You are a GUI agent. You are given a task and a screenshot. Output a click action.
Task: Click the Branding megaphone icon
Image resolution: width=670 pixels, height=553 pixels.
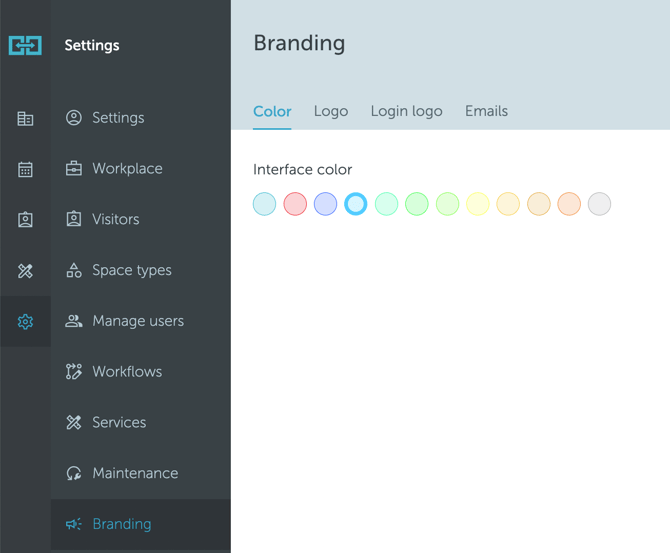tap(74, 524)
